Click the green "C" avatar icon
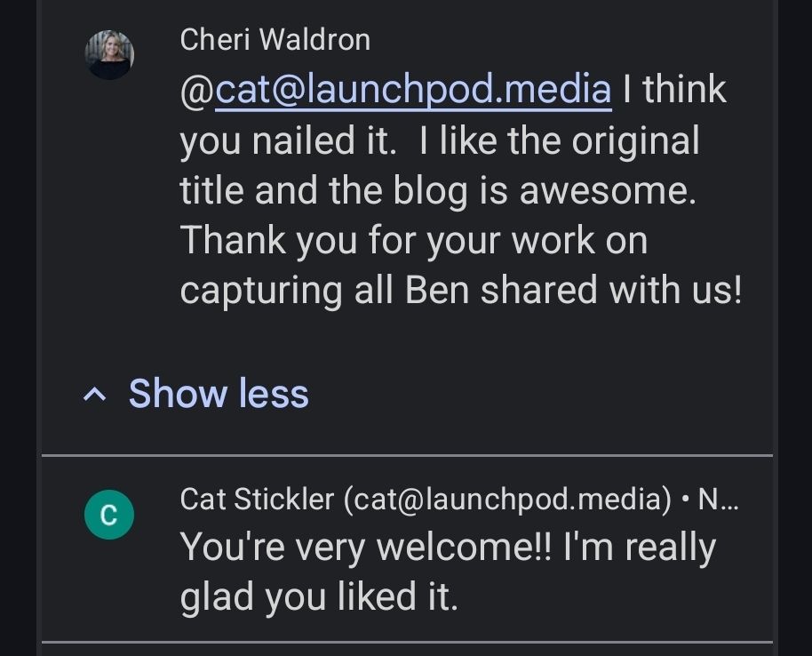Viewport: 812px width, 656px height. click(108, 514)
